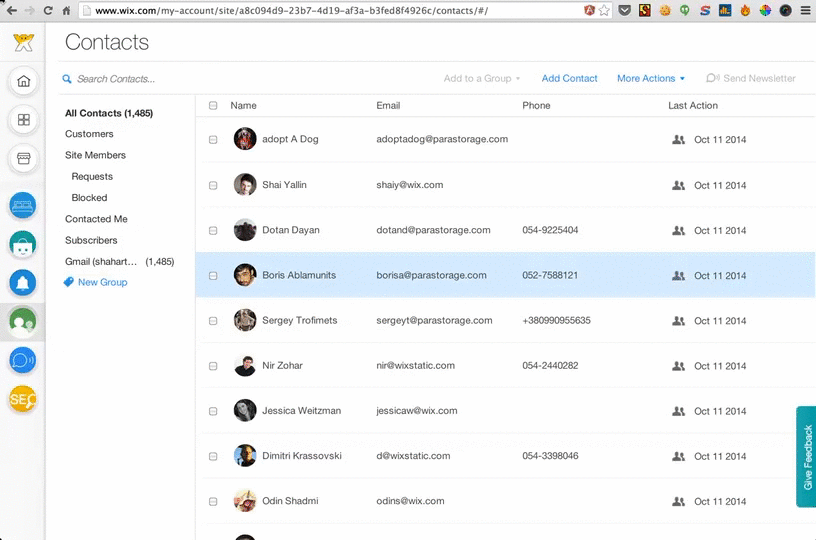Expand the More Actions dropdown

(x=651, y=79)
